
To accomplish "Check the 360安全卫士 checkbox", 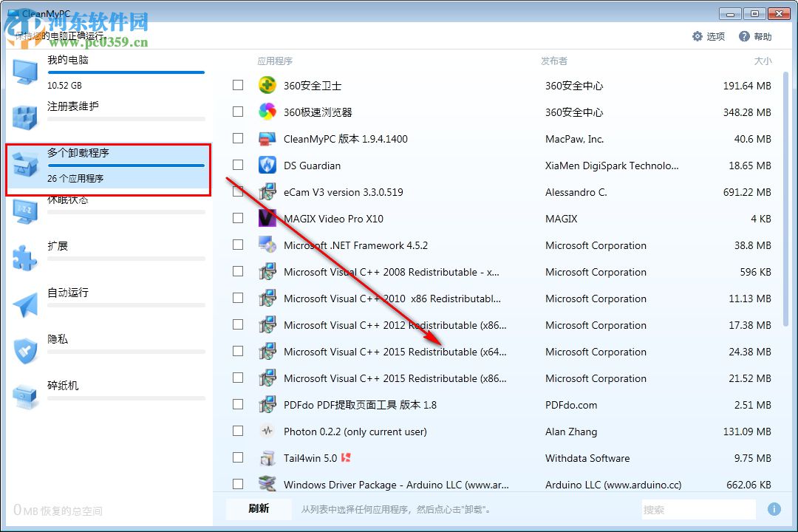I will 237,85.
